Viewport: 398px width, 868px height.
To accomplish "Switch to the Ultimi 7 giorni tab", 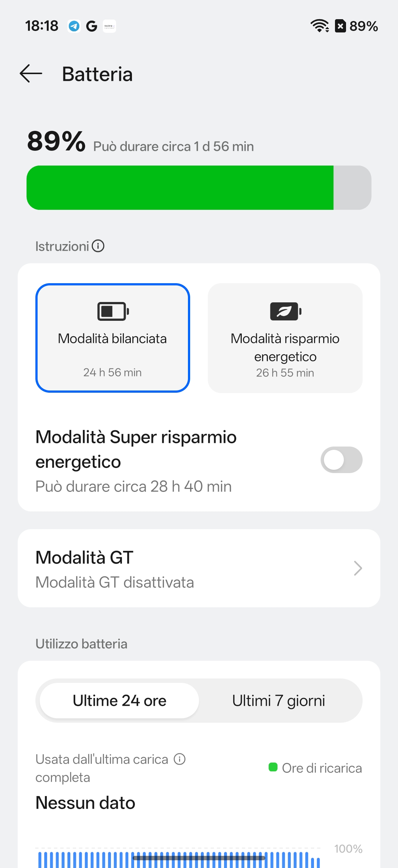I will click(279, 701).
